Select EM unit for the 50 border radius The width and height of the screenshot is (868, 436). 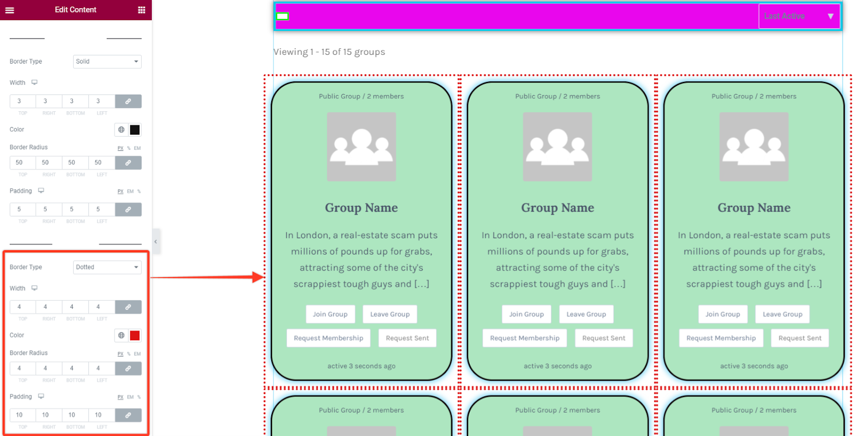(137, 148)
